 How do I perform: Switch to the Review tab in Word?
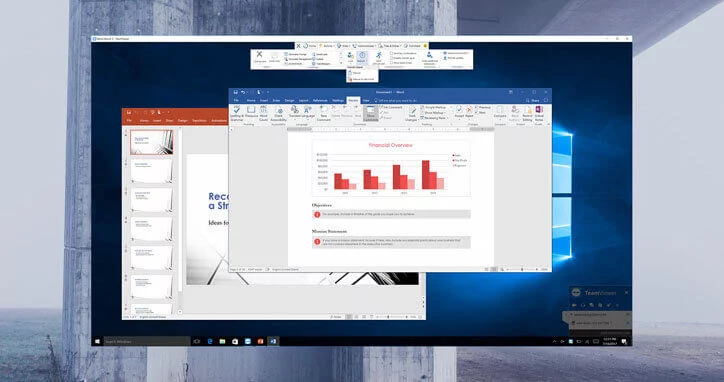pyautogui.click(x=353, y=100)
